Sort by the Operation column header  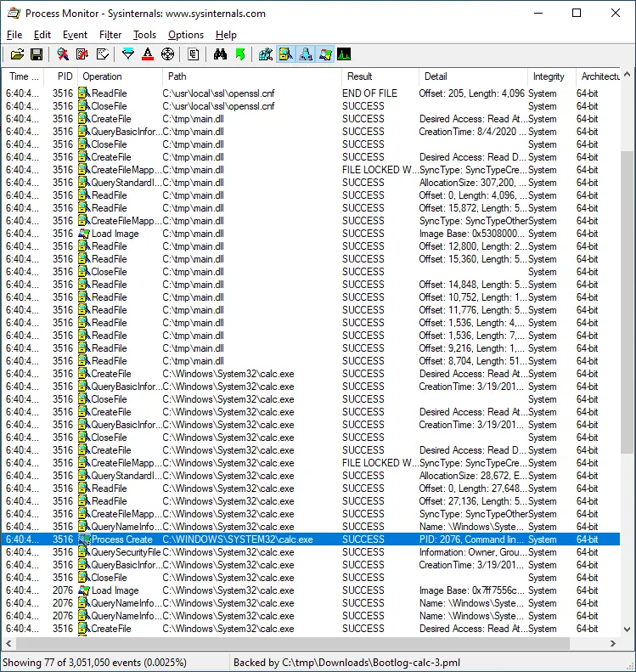121,76
